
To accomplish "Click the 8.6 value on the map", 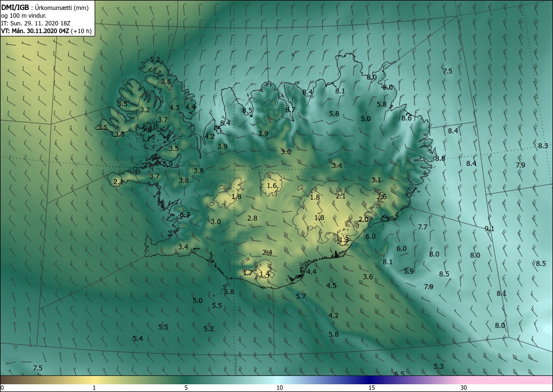I will coord(406,118).
